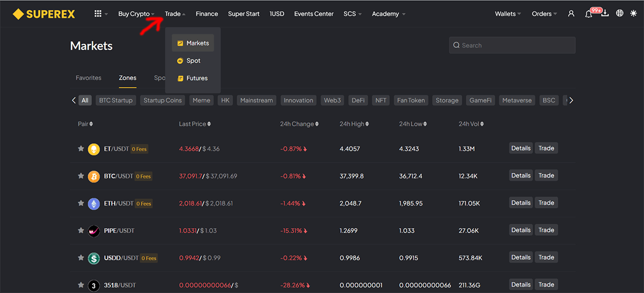This screenshot has width=644, height=293.
Task: Favorite the USDD/USDT pair star
Action: (x=81, y=258)
